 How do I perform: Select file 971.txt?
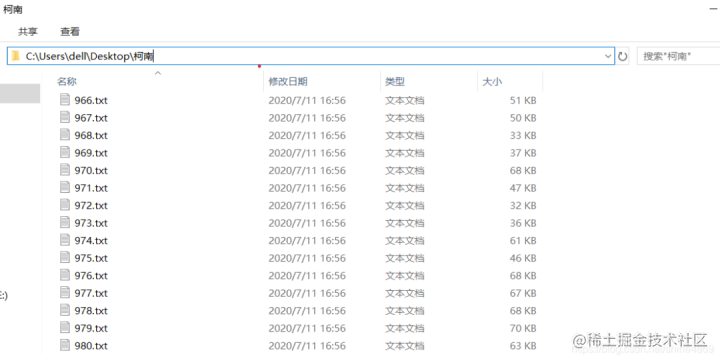(x=91, y=188)
